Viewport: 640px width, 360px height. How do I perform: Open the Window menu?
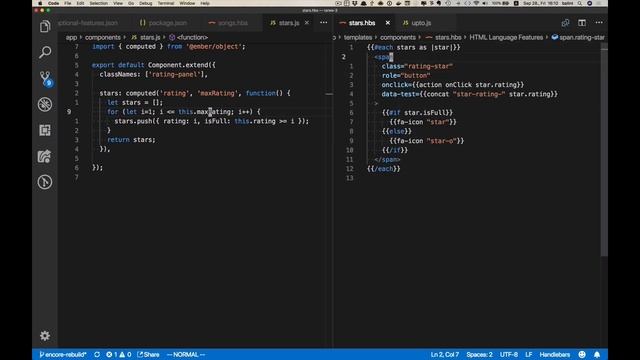click(x=187, y=3)
